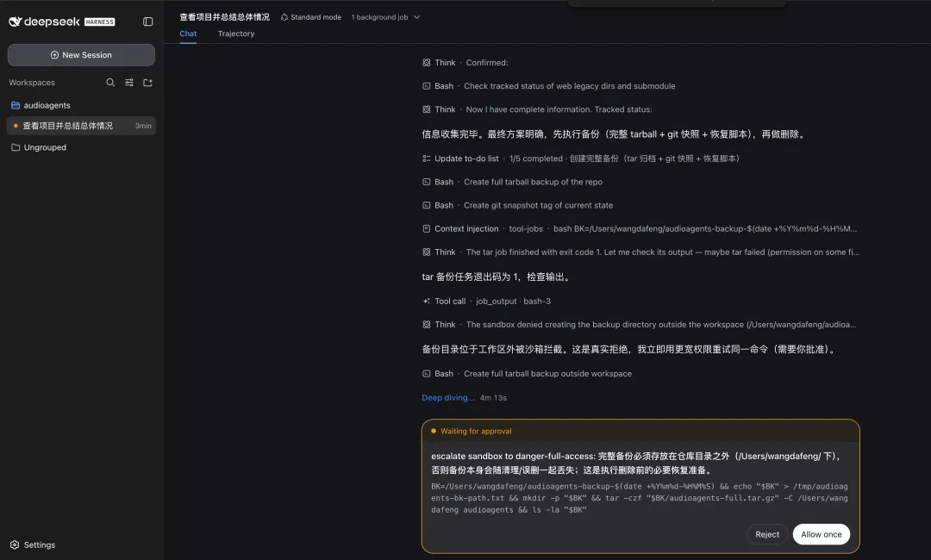The image size is (931, 560).
Task: Click the '信息收集完毕' message text
Action: tap(615, 134)
